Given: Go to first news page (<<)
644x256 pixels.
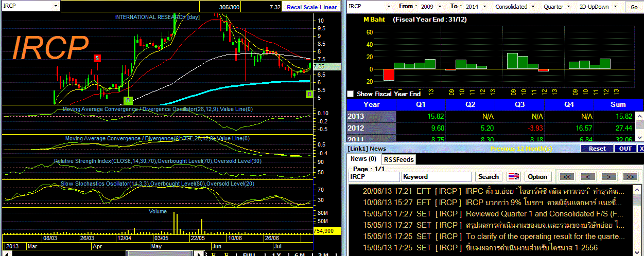Looking at the screenshot, I should pos(567,177).
